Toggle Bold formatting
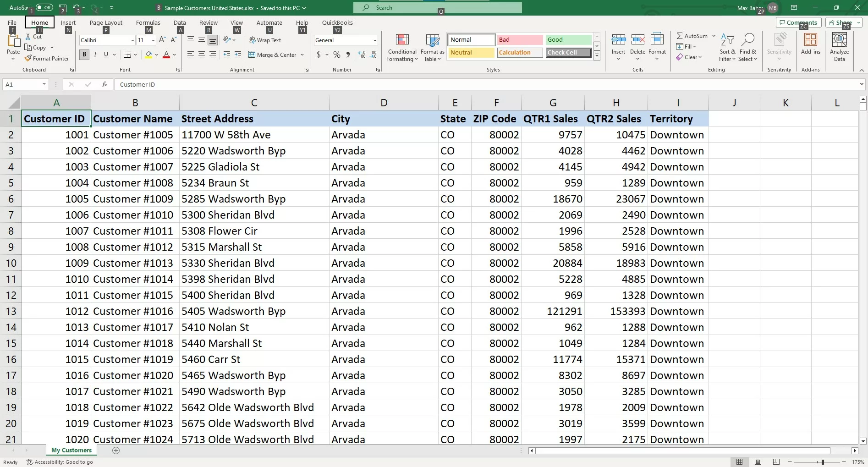This screenshot has height=467, width=868. pos(84,55)
